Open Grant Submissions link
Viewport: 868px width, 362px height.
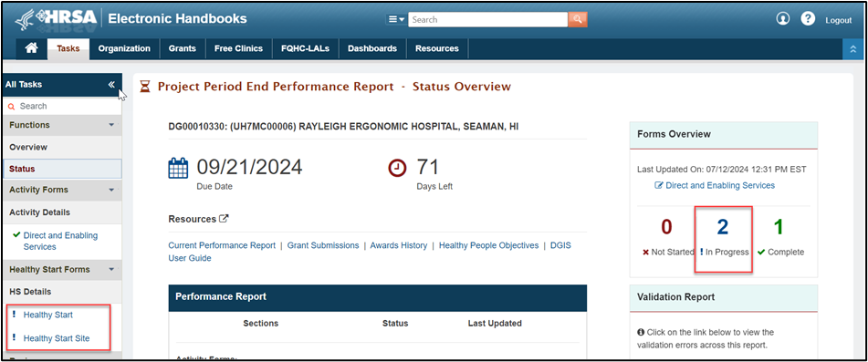(x=323, y=245)
